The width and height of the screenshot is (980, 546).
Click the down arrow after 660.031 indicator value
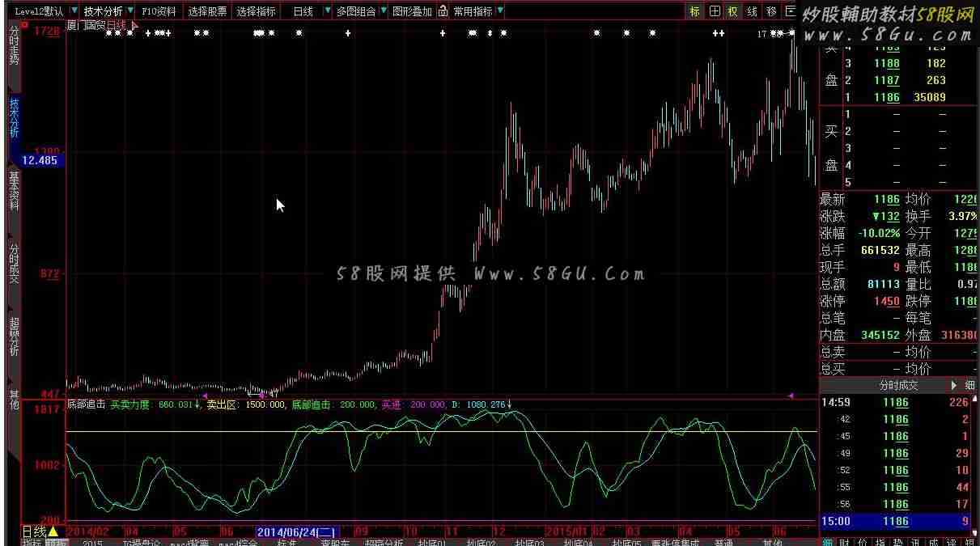197,404
